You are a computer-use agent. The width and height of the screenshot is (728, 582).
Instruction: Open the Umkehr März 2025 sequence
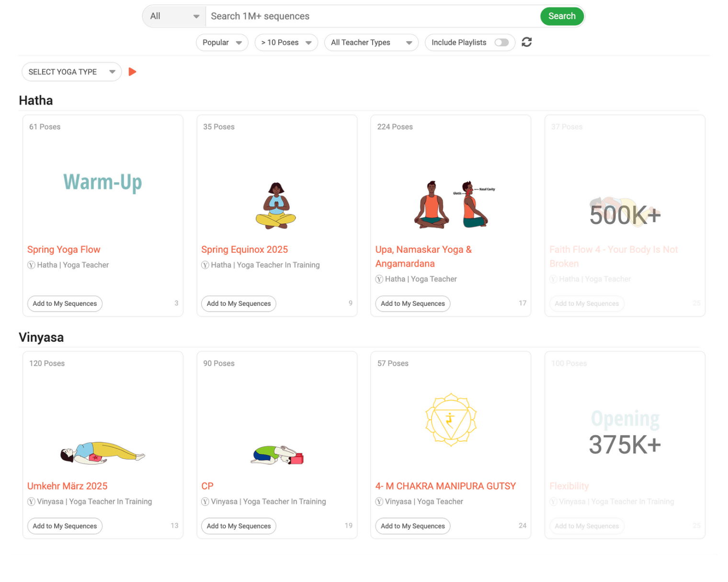(x=67, y=486)
